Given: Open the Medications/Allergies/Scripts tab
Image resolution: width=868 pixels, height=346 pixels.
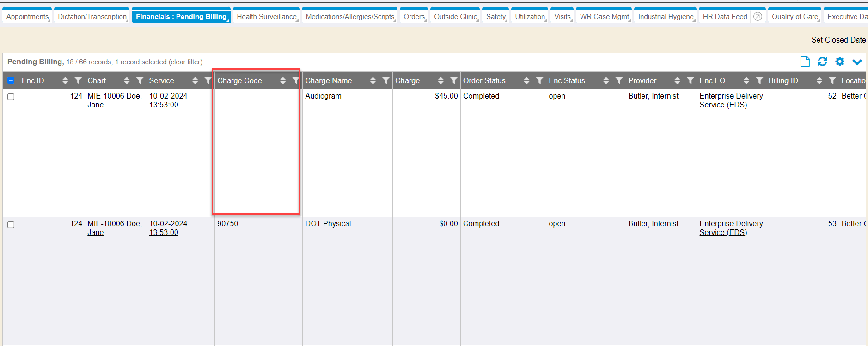Looking at the screenshot, I should click(350, 17).
